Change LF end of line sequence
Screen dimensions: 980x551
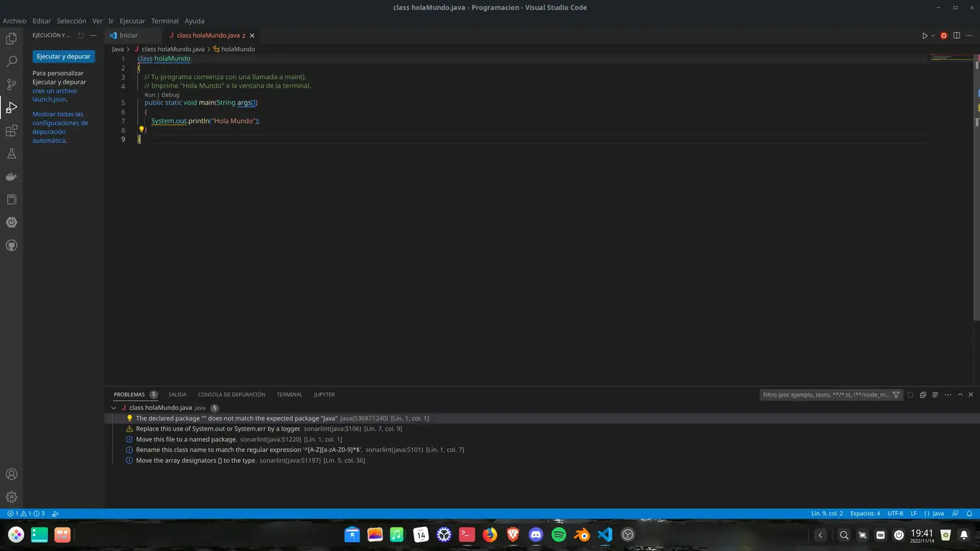click(913, 514)
